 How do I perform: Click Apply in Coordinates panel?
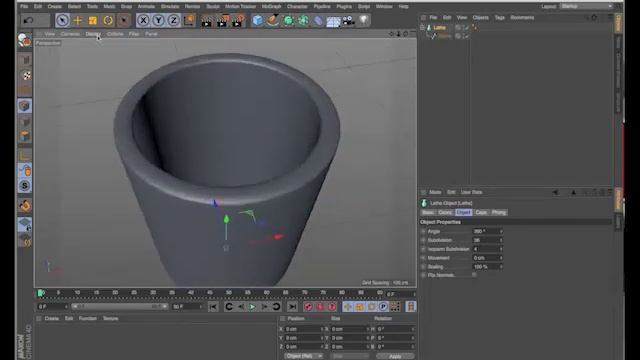(395, 356)
